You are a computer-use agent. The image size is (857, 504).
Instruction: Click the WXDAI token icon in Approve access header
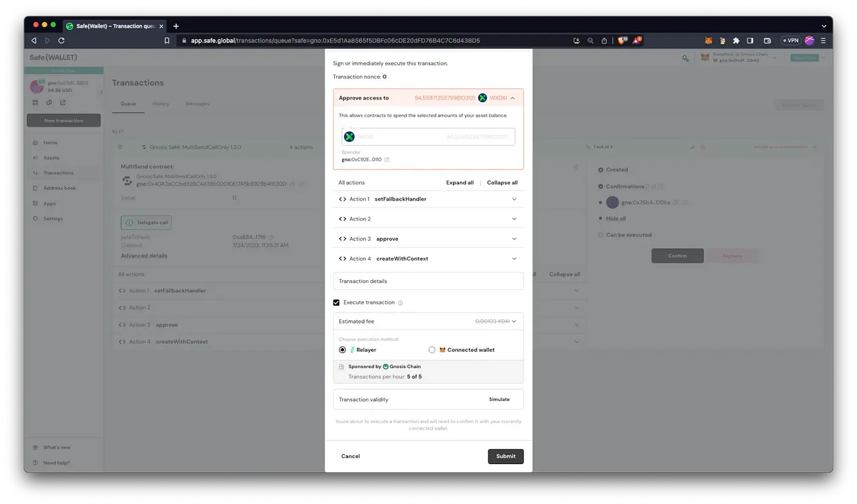[482, 98]
